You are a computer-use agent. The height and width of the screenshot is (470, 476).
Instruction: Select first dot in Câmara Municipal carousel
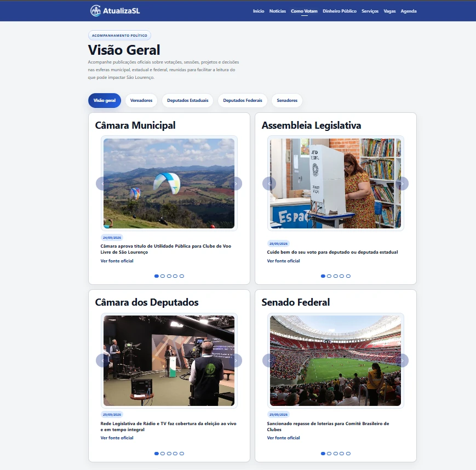(x=156, y=276)
